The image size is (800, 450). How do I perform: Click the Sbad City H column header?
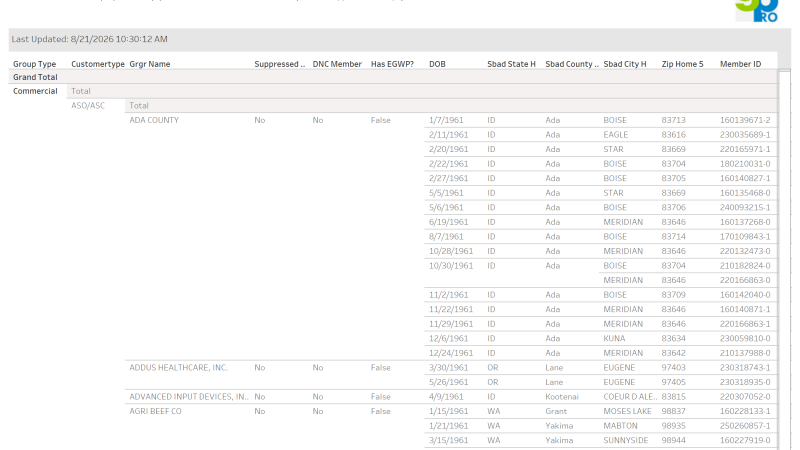pyautogui.click(x=624, y=64)
